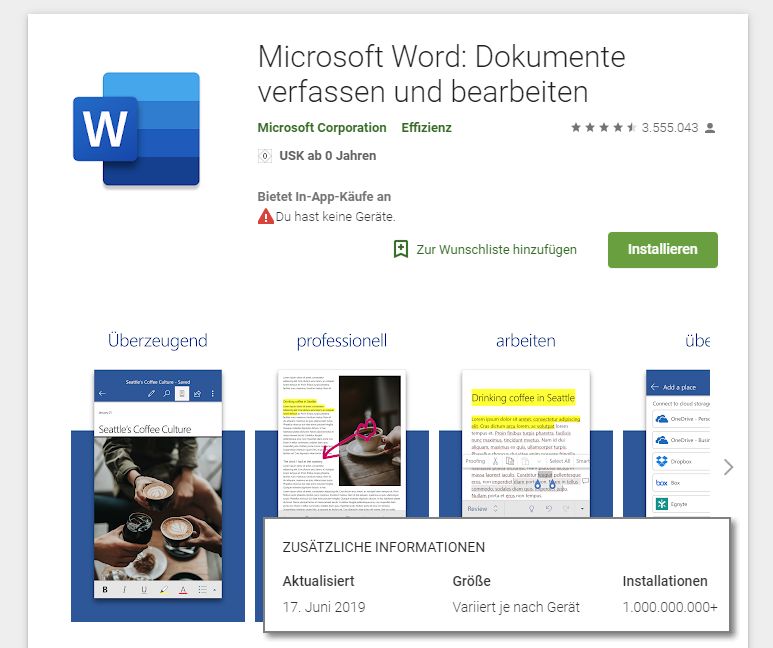This screenshot has height=648, width=773.
Task: Click the 17. Juni 2019 update date
Action: coord(324,607)
